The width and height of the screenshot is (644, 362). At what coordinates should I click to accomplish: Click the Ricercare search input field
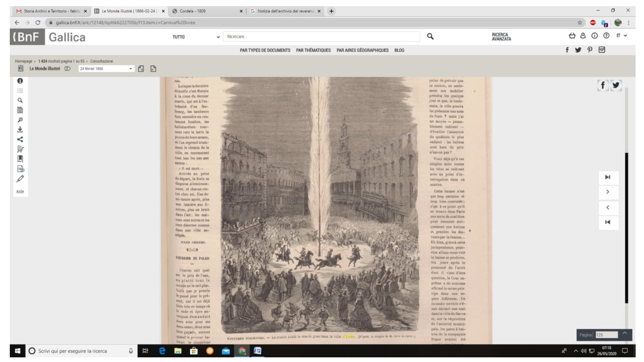[x=322, y=37]
